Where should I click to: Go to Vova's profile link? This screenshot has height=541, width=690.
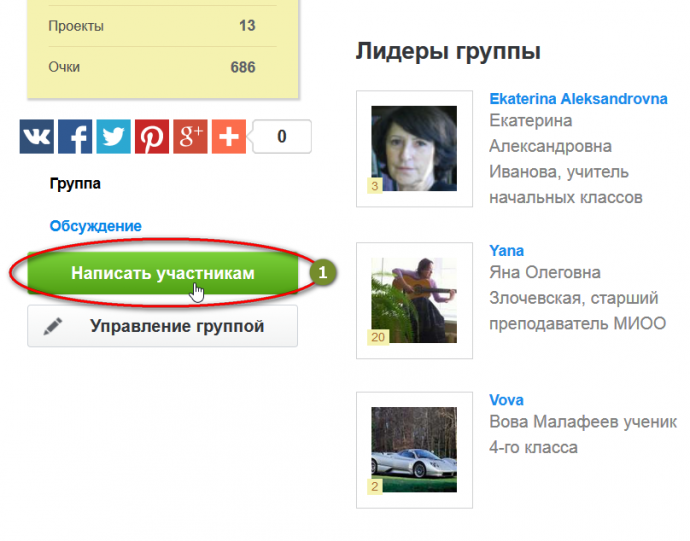(x=506, y=400)
